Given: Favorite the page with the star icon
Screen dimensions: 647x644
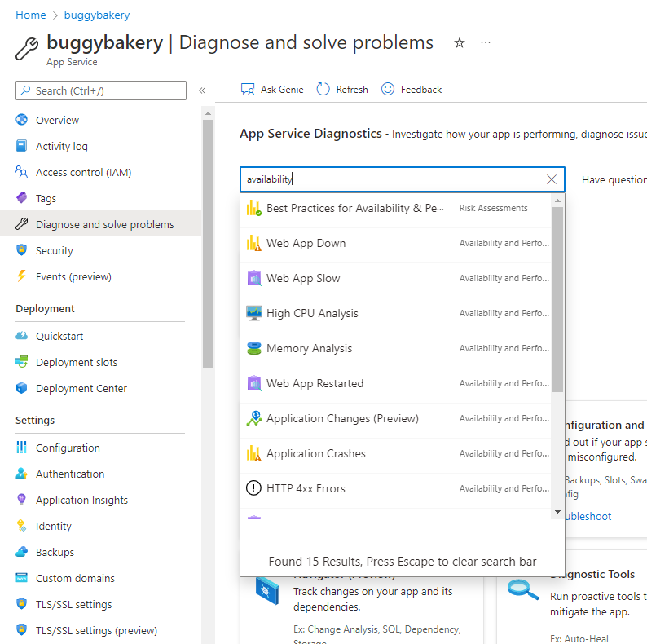Looking at the screenshot, I should point(460,42).
